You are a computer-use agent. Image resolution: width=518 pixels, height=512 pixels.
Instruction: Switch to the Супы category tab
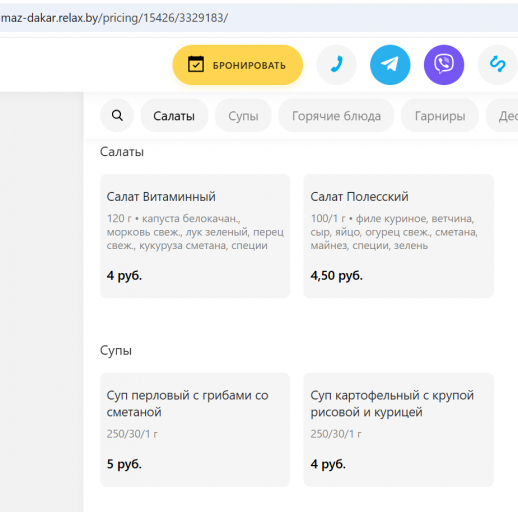click(243, 115)
